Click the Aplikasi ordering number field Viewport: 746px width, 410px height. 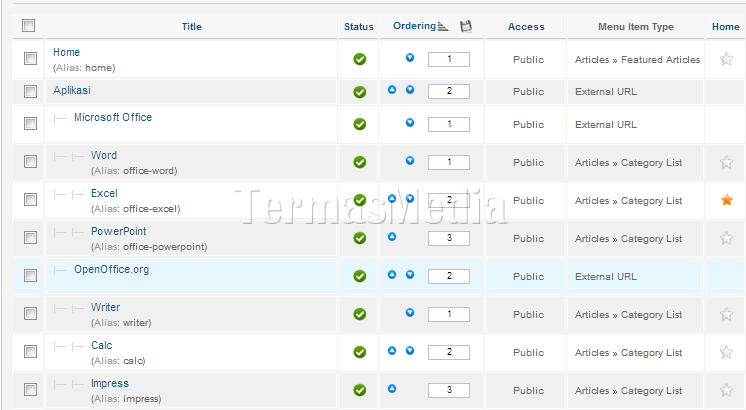[449, 91]
